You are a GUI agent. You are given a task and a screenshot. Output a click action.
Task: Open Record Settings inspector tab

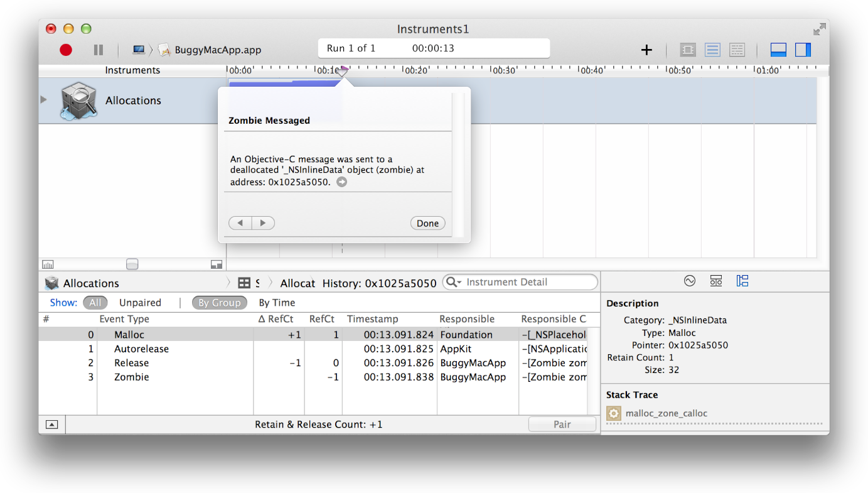click(690, 281)
